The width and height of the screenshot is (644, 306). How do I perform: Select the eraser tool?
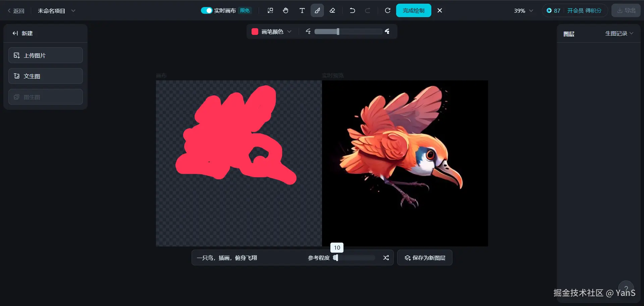click(332, 10)
